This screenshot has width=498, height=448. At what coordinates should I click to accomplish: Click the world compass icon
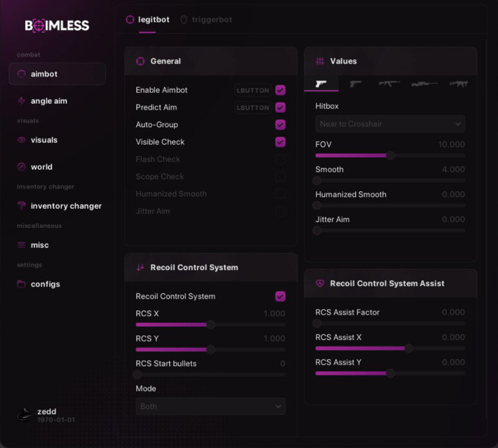tap(21, 167)
